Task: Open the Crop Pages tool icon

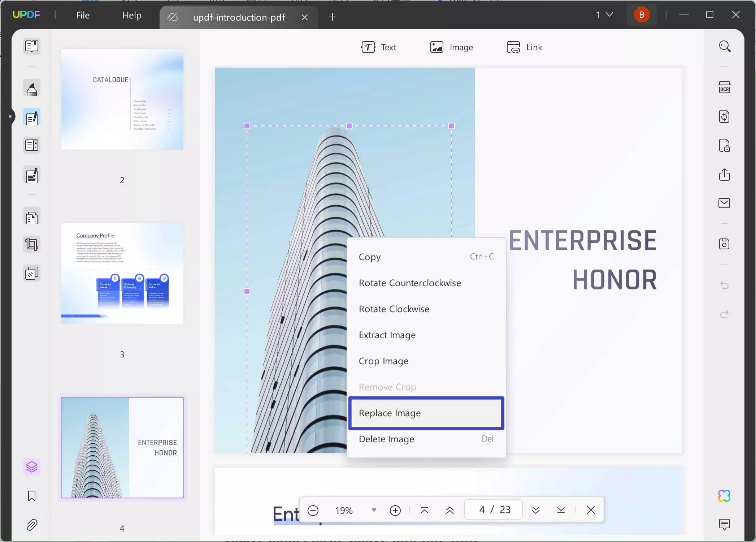Action: tap(32, 245)
